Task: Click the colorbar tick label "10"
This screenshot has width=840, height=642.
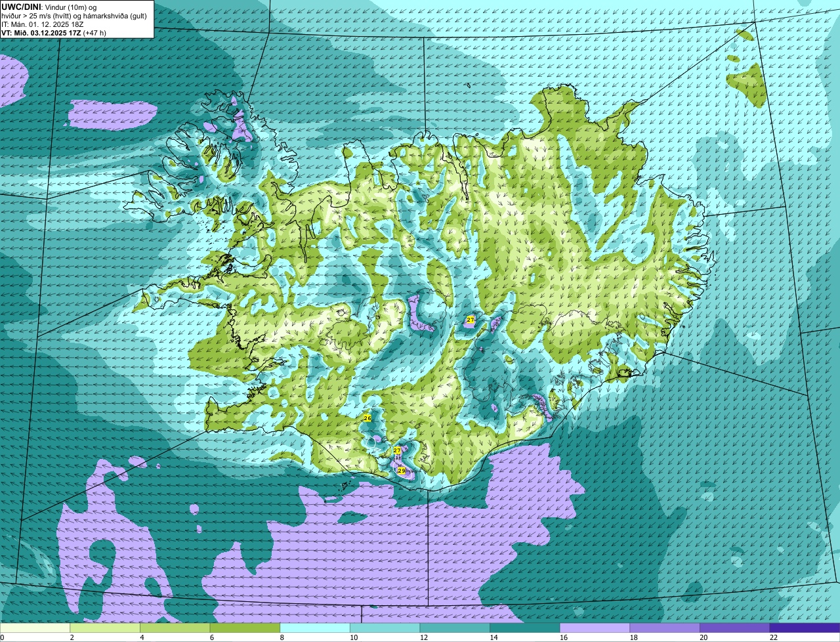Action: pyautogui.click(x=354, y=637)
